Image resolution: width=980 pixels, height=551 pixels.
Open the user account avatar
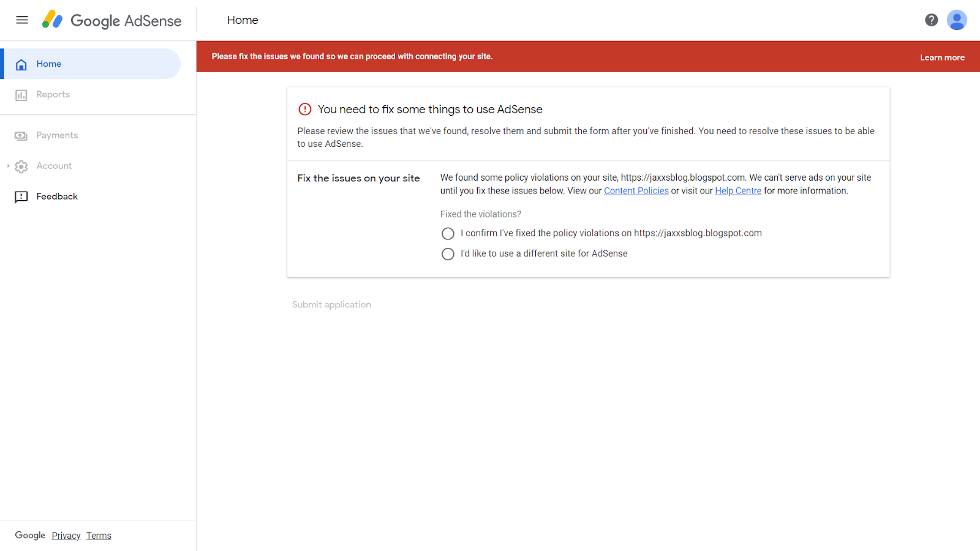tap(957, 20)
